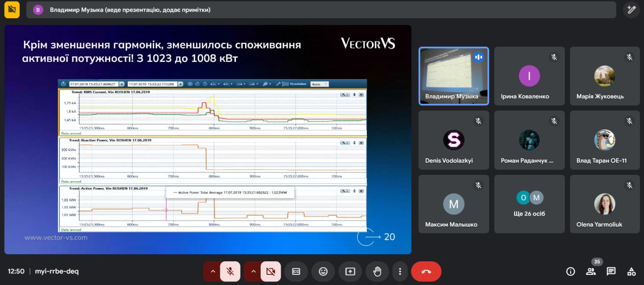Screen dimensions: 644x285
Task: Expand video settings arrow next to camera
Action: 253,271
